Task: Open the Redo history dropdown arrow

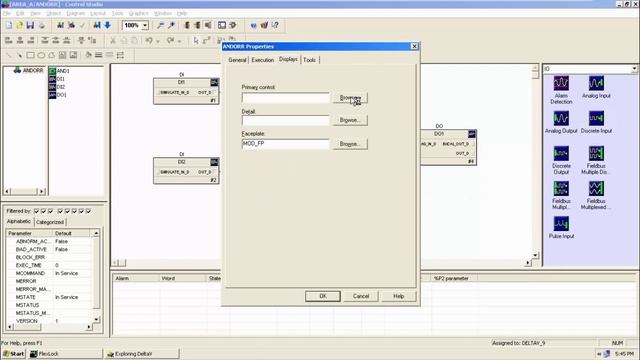Action: [x=179, y=41]
